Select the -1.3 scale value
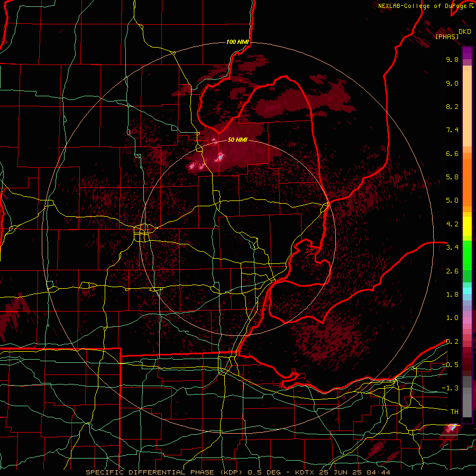476x476 pixels. (x=450, y=388)
